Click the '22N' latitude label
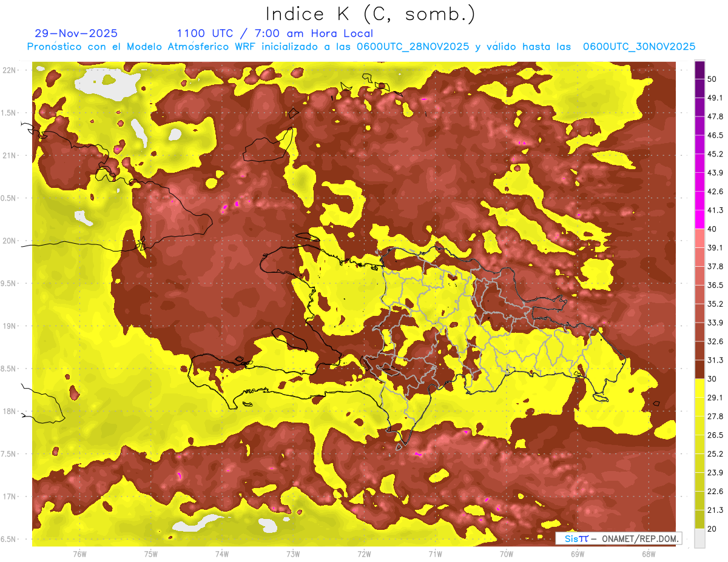728x562 pixels. tap(9, 70)
